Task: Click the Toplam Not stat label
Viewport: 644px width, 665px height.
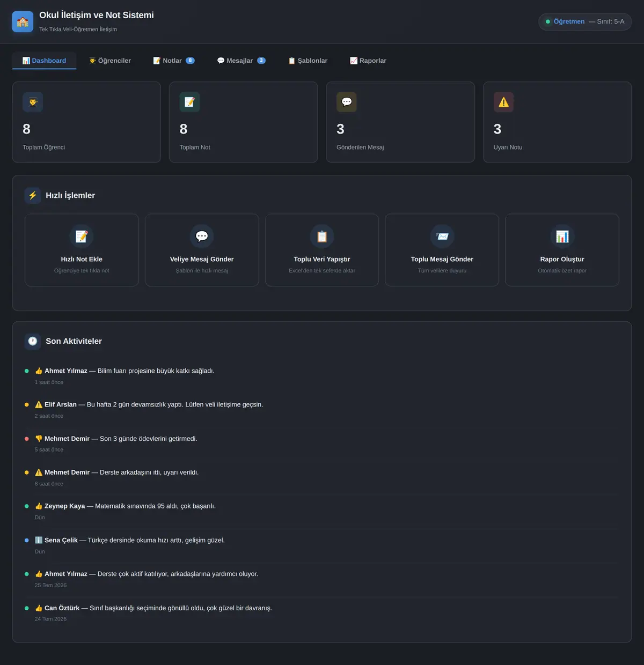Action: [x=195, y=147]
